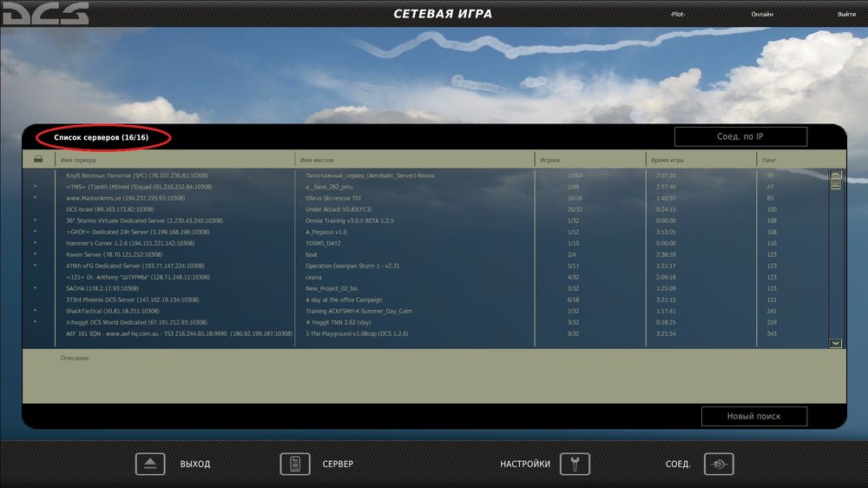Click the server list scrollbar thumb
868x488 pixels.
[835, 185]
